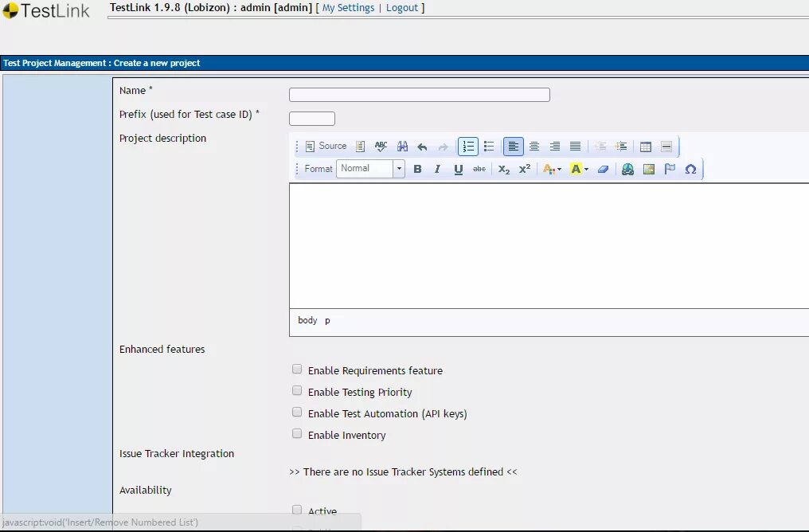Insert anchor flag icon

670,170
